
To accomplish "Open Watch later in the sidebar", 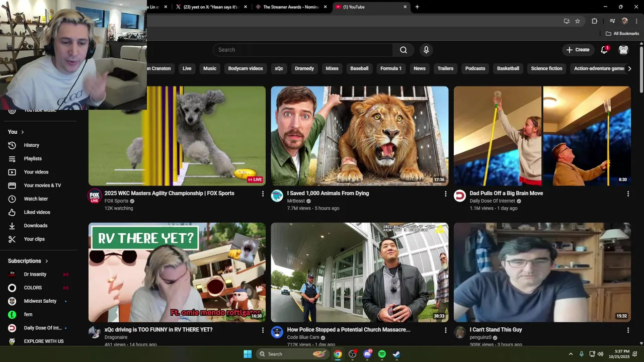I will 36,199.
